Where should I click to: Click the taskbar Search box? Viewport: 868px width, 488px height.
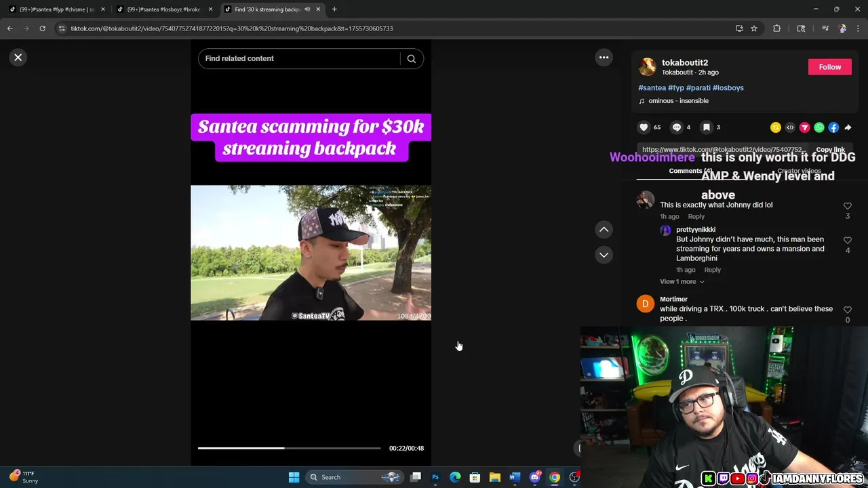(355, 477)
